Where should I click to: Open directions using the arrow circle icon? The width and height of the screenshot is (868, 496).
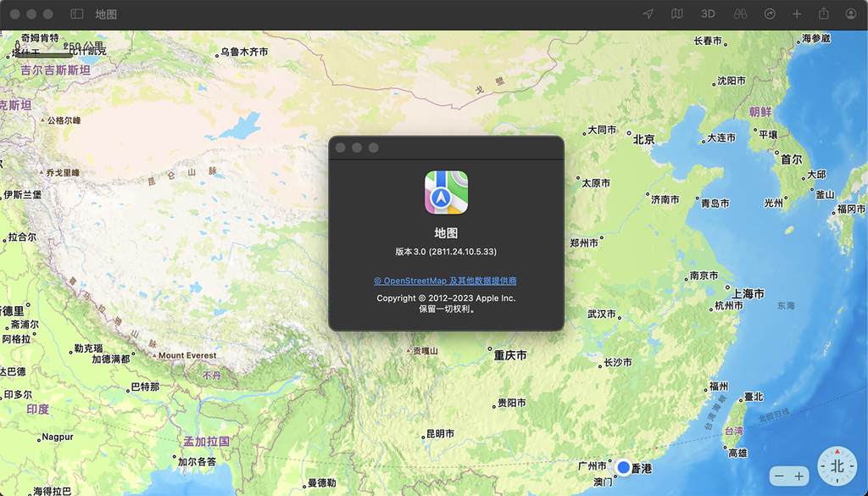[769, 14]
